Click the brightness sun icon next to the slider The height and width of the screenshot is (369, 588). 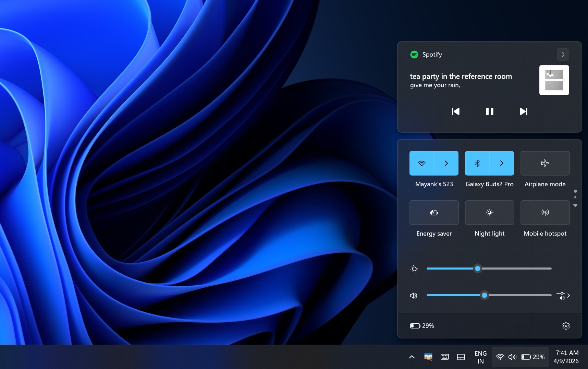pyautogui.click(x=414, y=269)
